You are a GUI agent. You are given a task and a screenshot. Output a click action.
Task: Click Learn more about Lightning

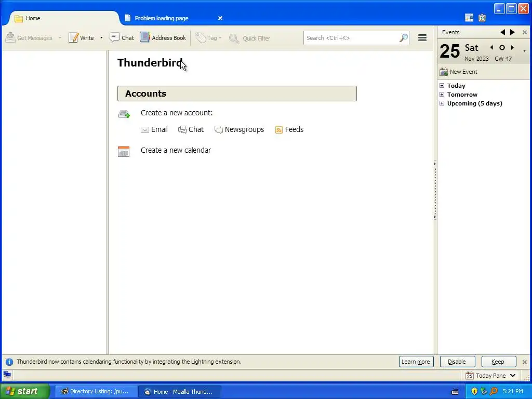pyautogui.click(x=416, y=362)
